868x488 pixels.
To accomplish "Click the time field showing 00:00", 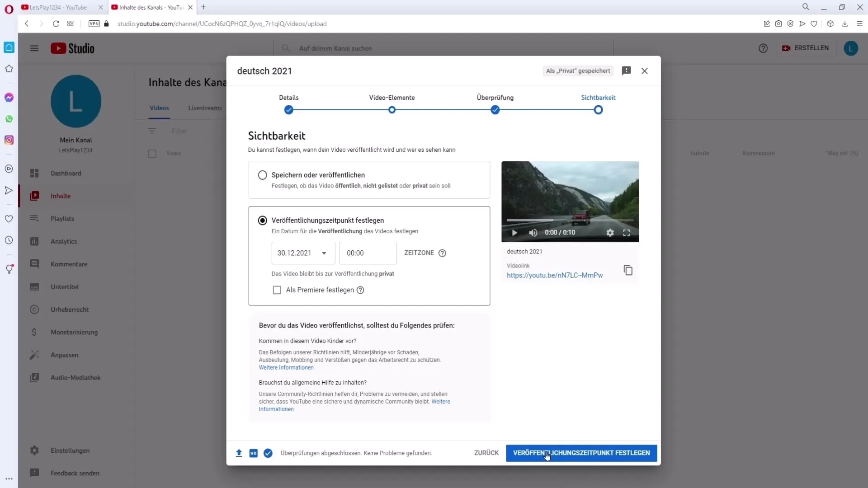I will pyautogui.click(x=368, y=253).
